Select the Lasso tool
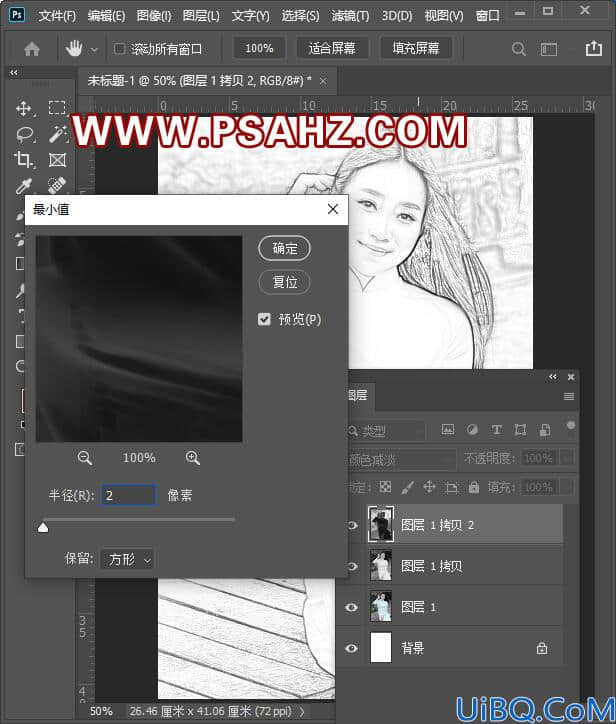This screenshot has height=724, width=616. tap(24, 134)
